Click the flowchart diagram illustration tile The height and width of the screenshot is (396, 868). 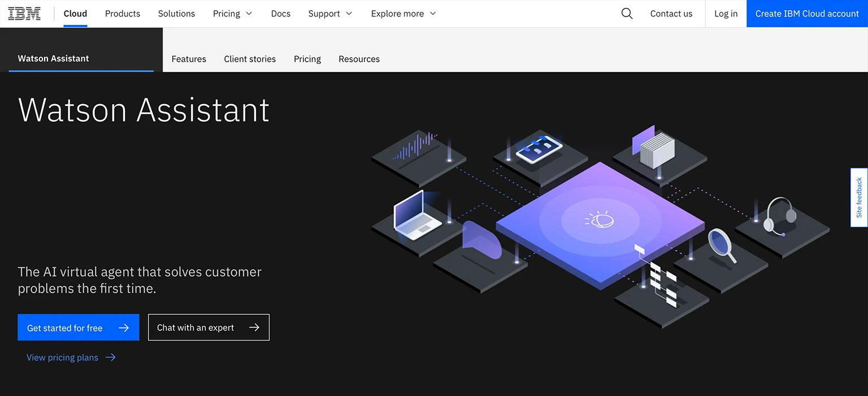pyautogui.click(x=661, y=286)
